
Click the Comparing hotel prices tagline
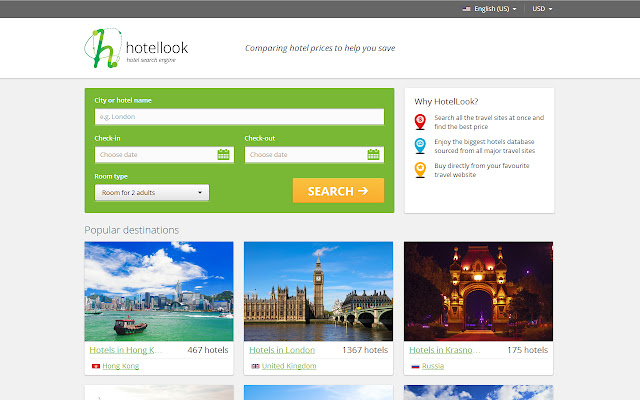tap(320, 48)
